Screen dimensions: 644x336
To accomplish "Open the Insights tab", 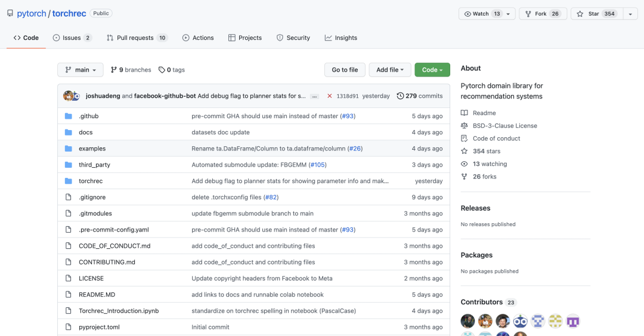I will 340,38.
